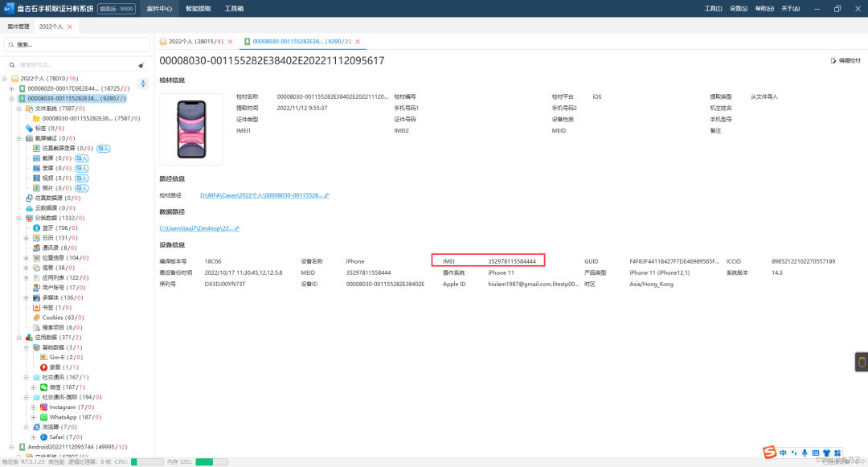Click the 搜索 search input field
Viewport: 868px width, 467px height.
tap(77, 45)
